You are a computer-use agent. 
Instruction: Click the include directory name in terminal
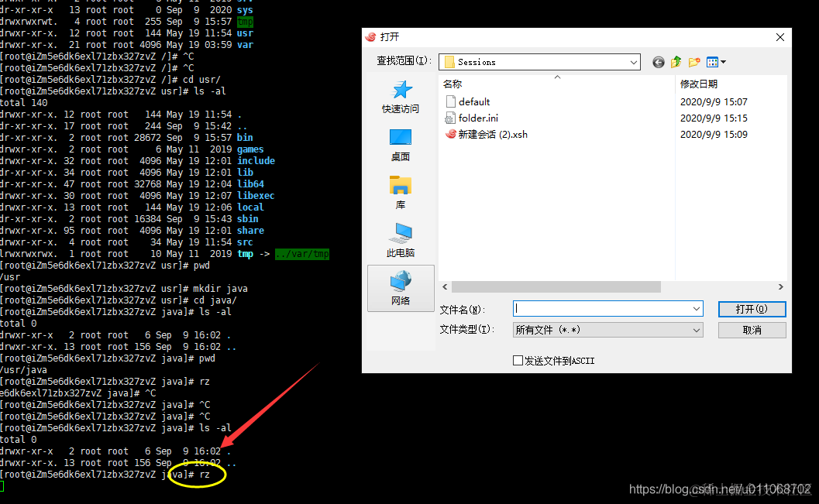[256, 161]
